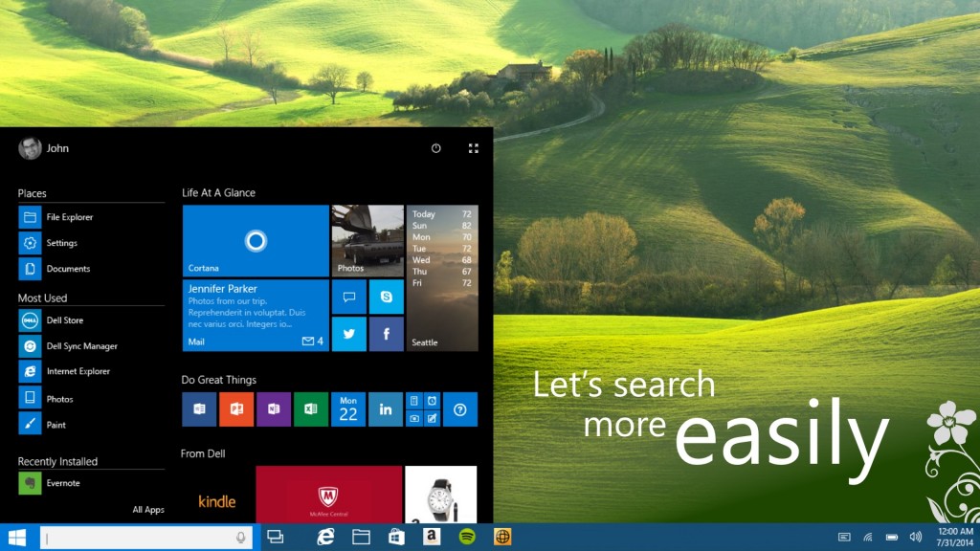Open the Twitter tile
Viewport: 980px width, 551px height.
pos(348,334)
